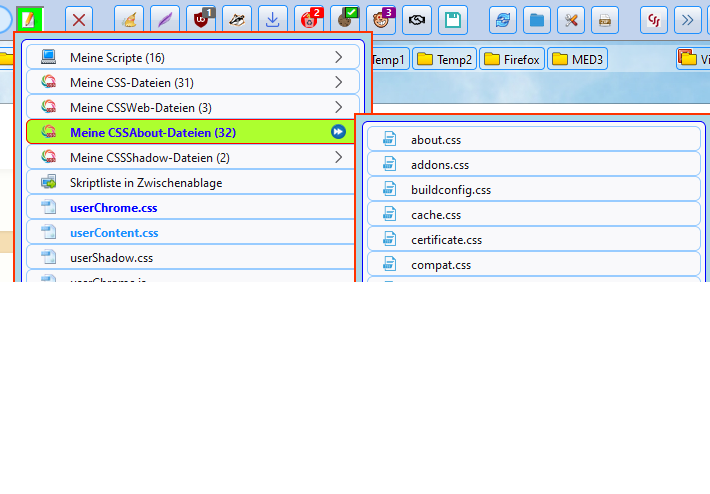The width and height of the screenshot is (710, 494).
Task: Click the green script notepad toolbar icon
Action: pyautogui.click(x=28, y=19)
